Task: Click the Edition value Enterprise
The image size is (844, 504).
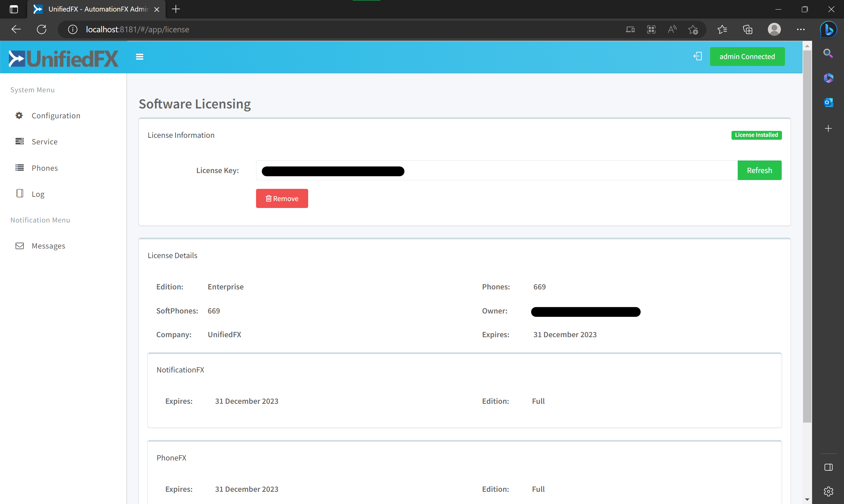Action: point(225,287)
